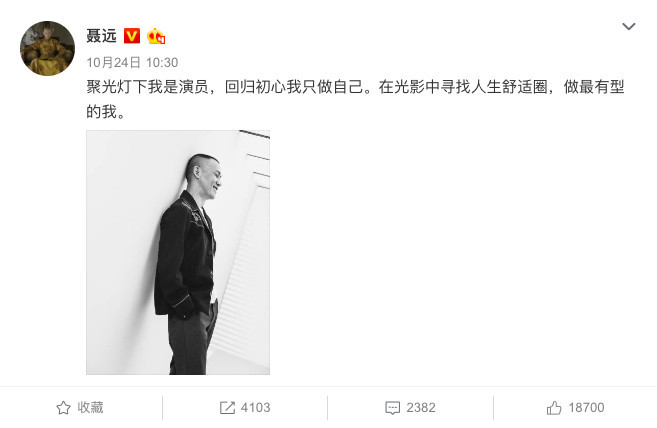
Task: Click the post text starting 聚光灯下我是演员
Action: (355, 99)
